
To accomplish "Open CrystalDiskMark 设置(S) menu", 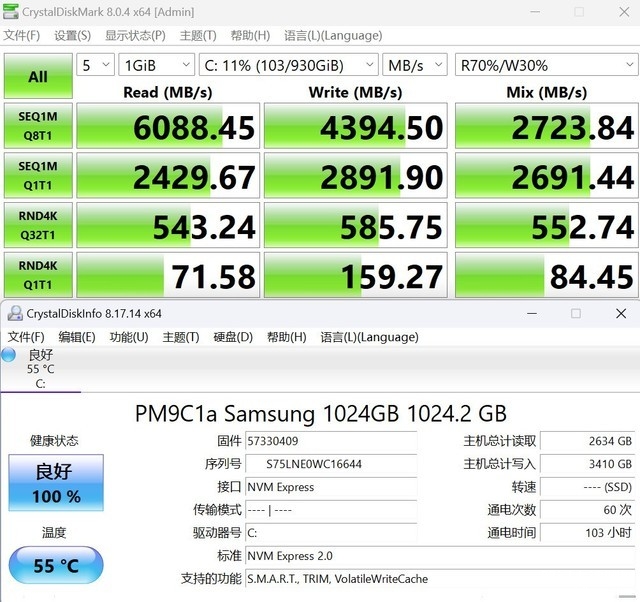I will 73,36.
